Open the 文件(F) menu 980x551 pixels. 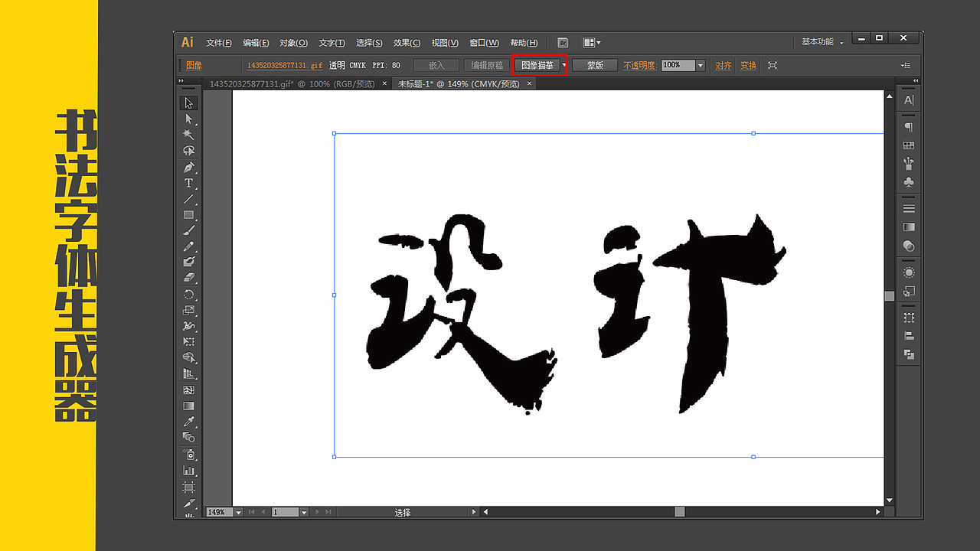218,43
